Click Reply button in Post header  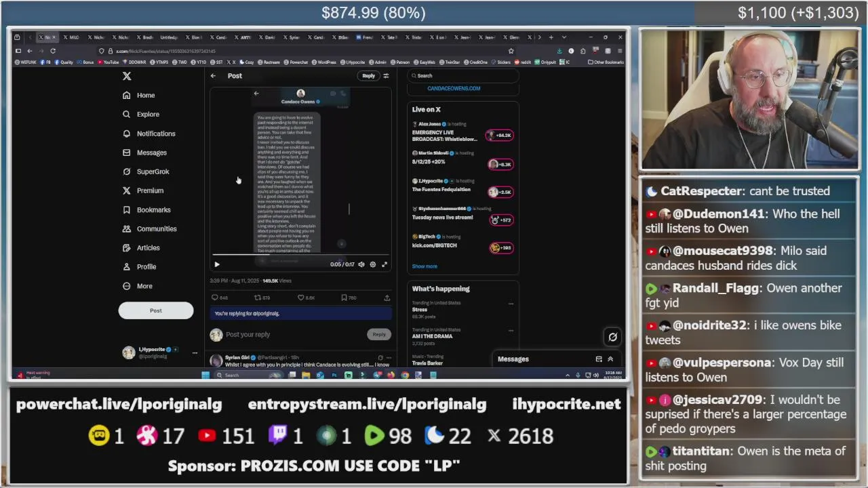(368, 76)
